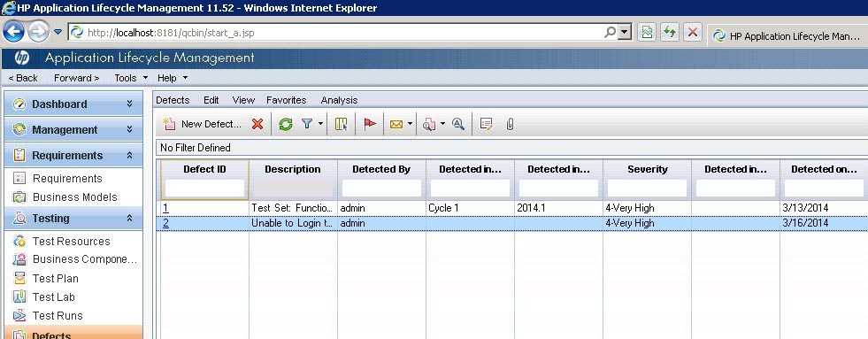Sort by Severity column header

[x=647, y=170]
